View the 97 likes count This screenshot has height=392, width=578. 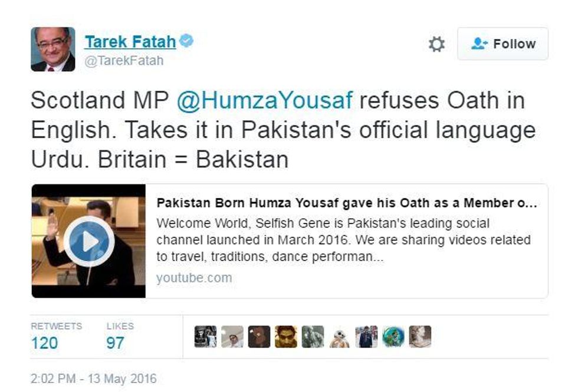coord(115,343)
